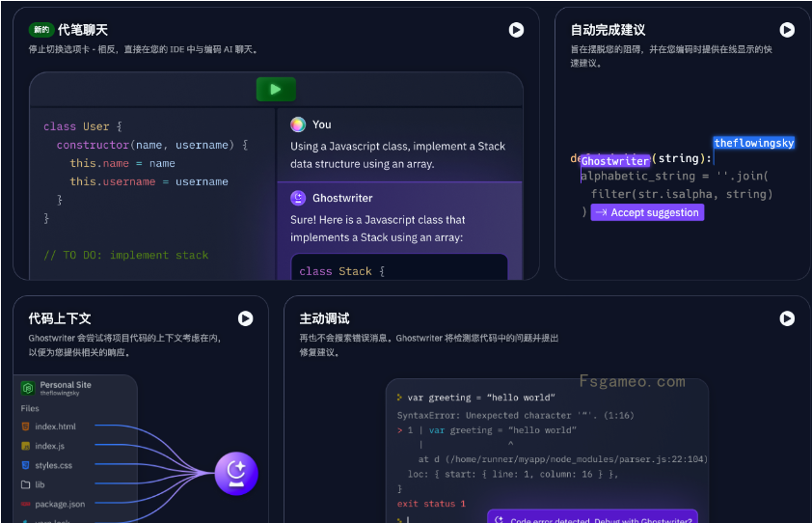Click the Ghostwriter name in chat
Screen dimensions: 812x523
(342, 198)
